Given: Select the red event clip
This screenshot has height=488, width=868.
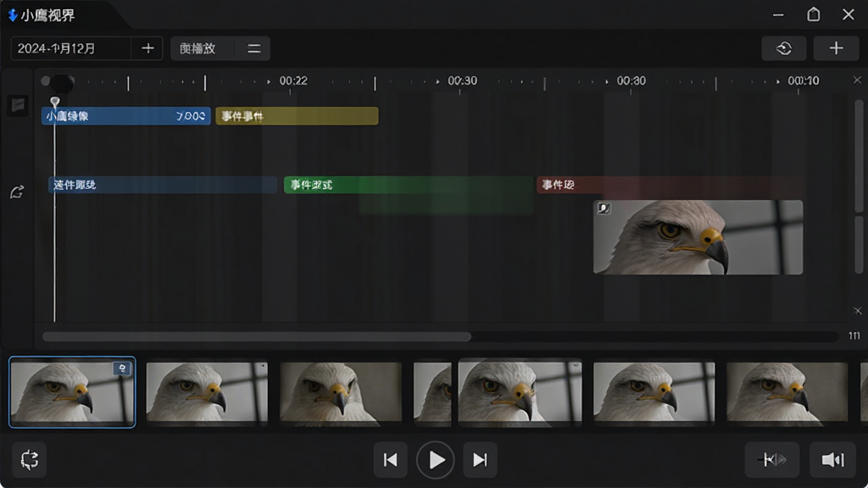Looking at the screenshot, I should pyautogui.click(x=670, y=185).
